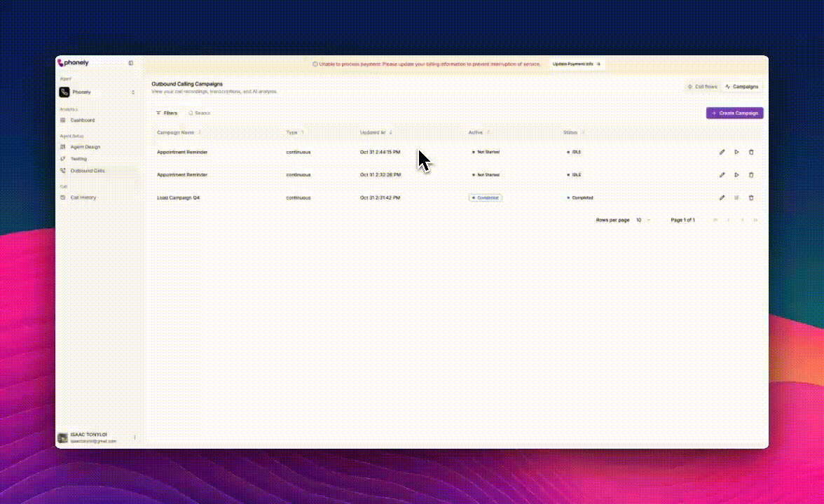This screenshot has width=824, height=504.
Task: Collapse the sidebar with the panel toggle icon
Action: coord(131,63)
